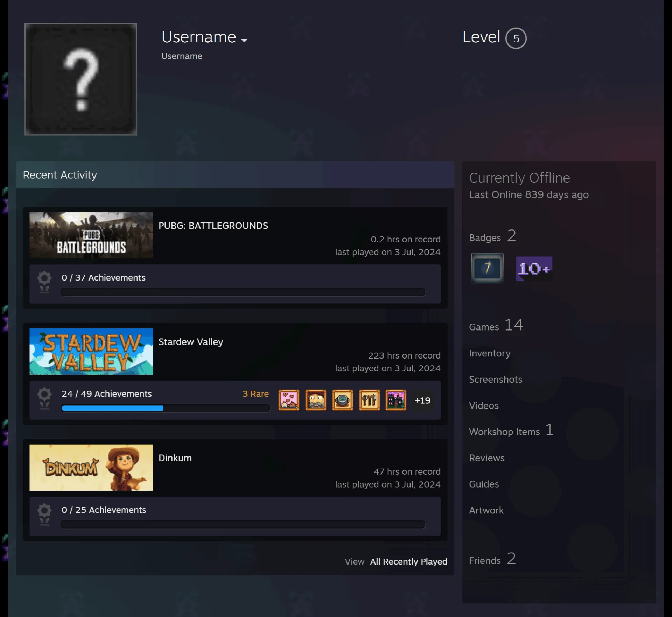672x617 pixels.
Task: View Dinkum 0 / 25 Achievements
Action: tap(104, 510)
